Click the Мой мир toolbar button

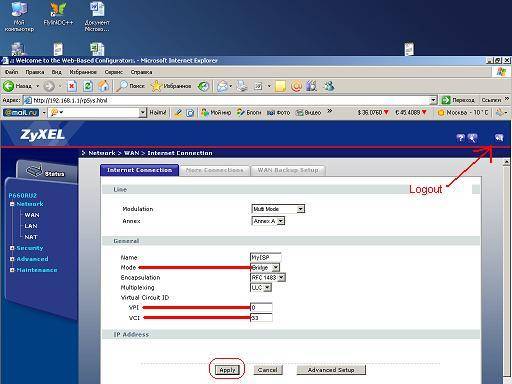click(216, 113)
